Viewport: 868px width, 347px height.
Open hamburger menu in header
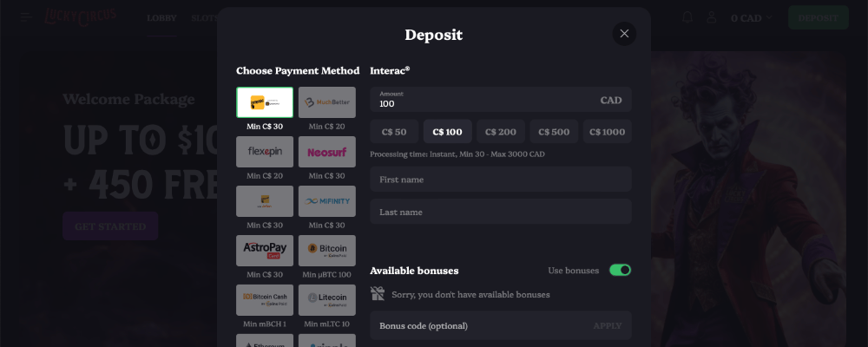(26, 16)
